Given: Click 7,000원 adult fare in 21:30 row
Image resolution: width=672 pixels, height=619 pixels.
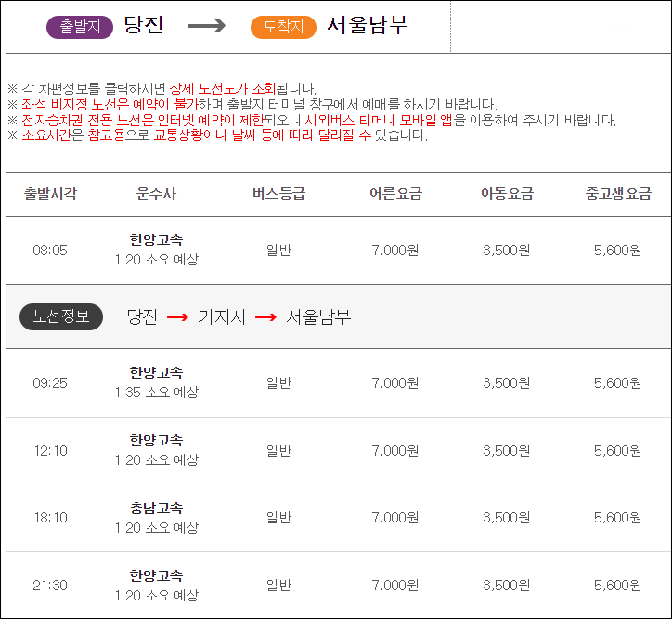Looking at the screenshot, I should (x=395, y=586).
